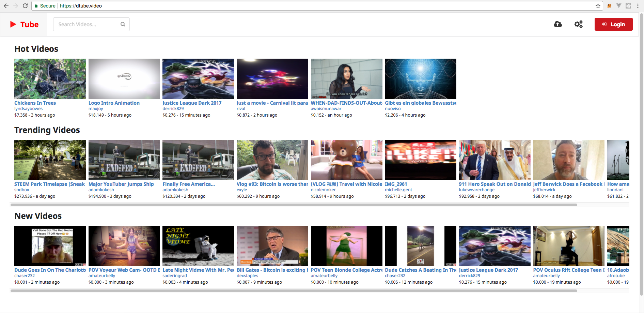Screen dimensions: 644x313
Task: Open STEEM Park Timelapse video title
Action: (50, 184)
